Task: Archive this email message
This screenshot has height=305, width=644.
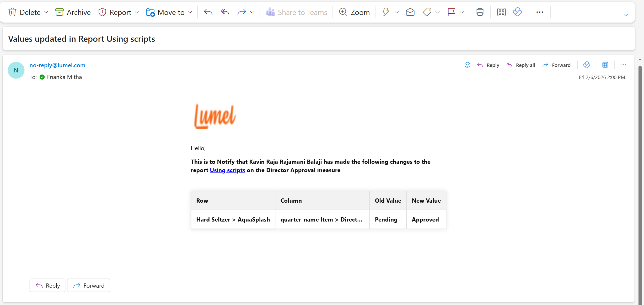Action: (73, 12)
